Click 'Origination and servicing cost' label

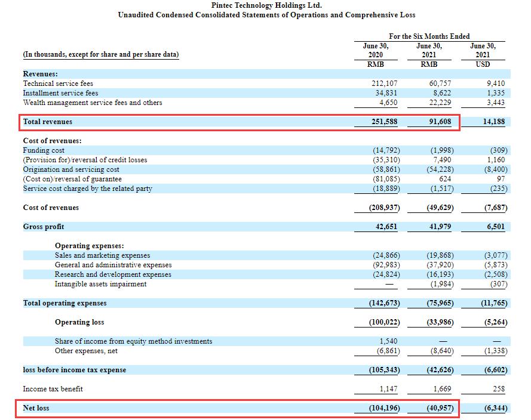pos(71,169)
